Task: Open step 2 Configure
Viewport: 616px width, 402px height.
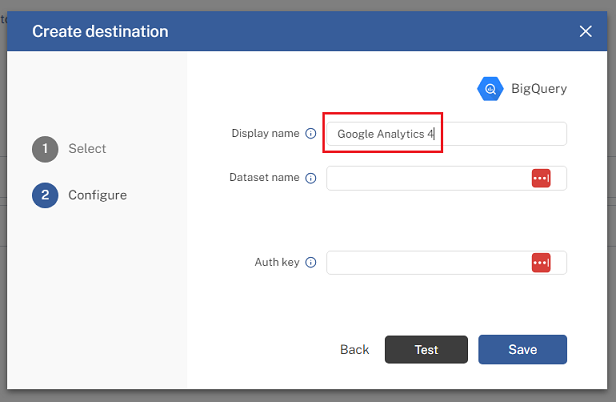Action: click(x=79, y=195)
